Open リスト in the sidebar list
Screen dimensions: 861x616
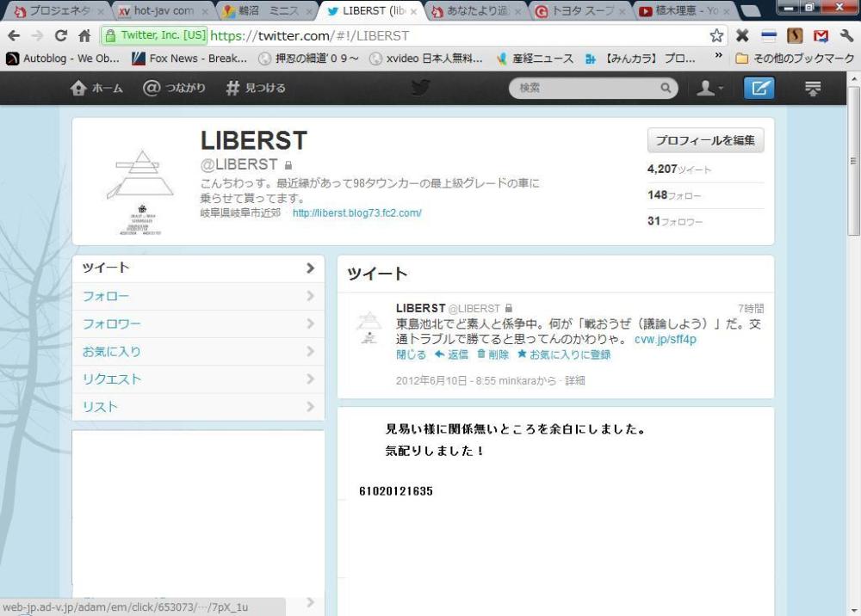pyautogui.click(x=198, y=407)
